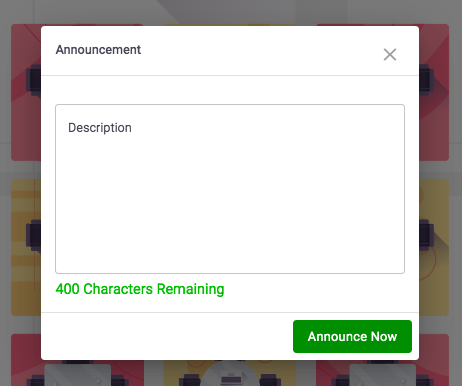Select the bottom-middle yellow room tile
The height and width of the screenshot is (386, 462).
click(x=230, y=373)
